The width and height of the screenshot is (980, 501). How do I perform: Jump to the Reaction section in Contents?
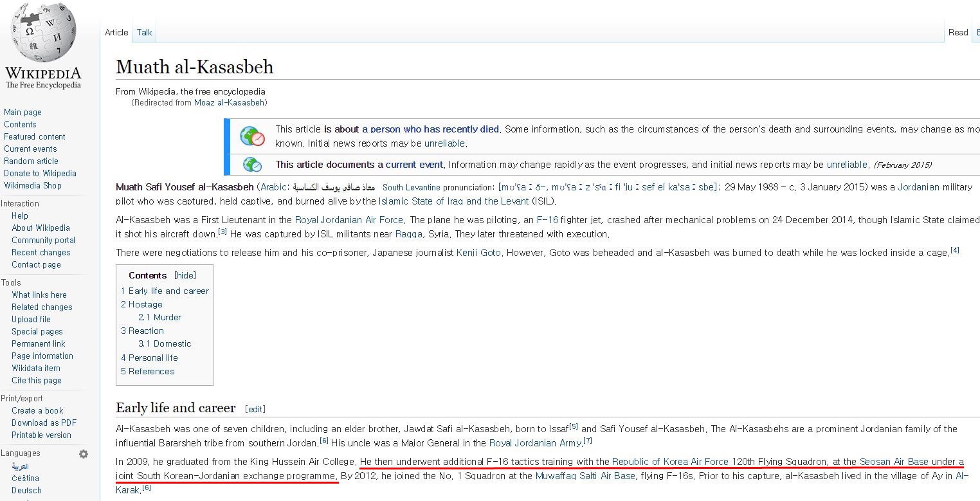[x=142, y=331]
